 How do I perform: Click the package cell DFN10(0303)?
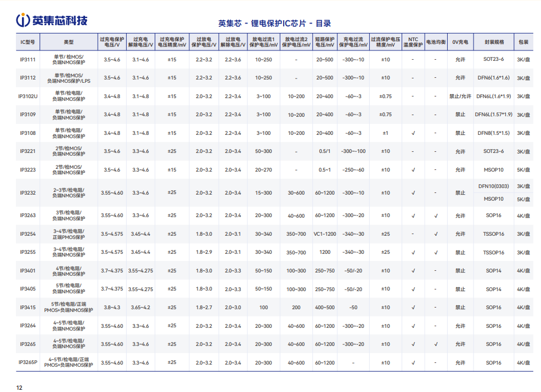tap(493, 186)
